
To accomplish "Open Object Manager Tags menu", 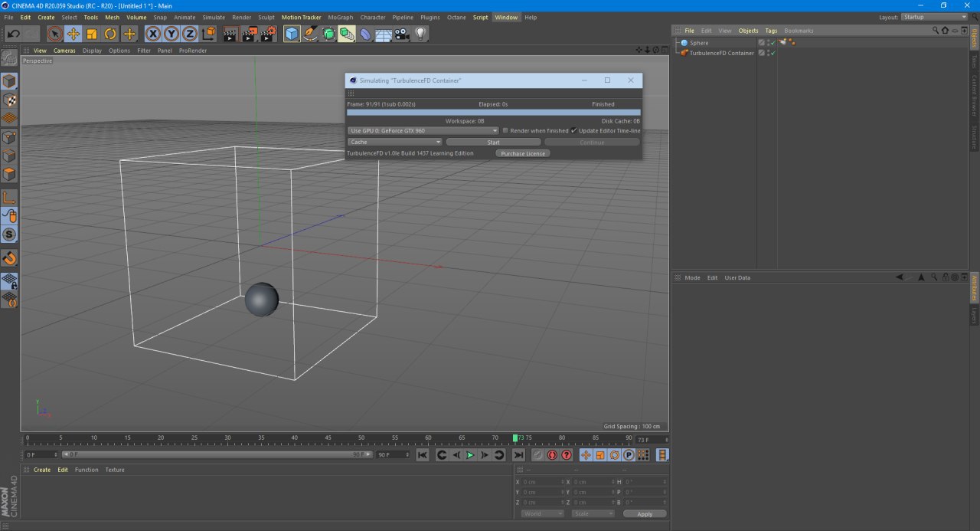I will [x=771, y=31].
